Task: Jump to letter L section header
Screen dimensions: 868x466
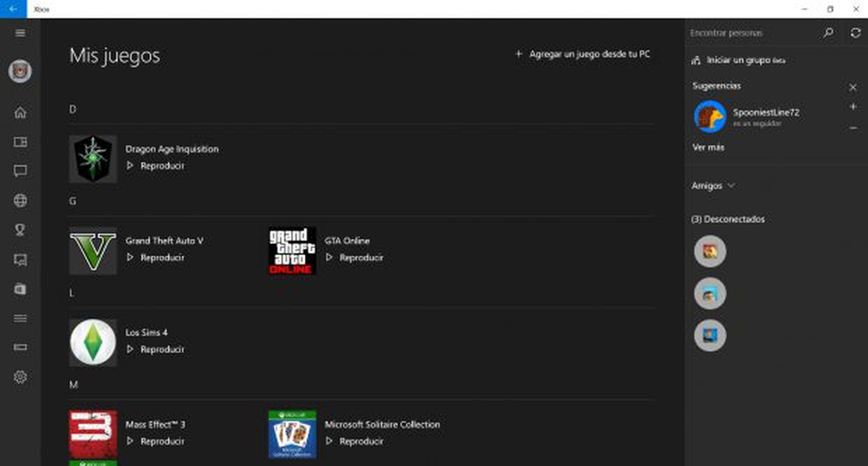Action: 71,293
